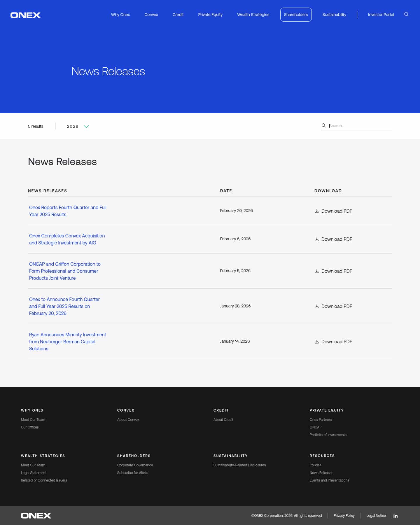Open the Legal Notice link
This screenshot has width=420, height=525.
(376, 516)
